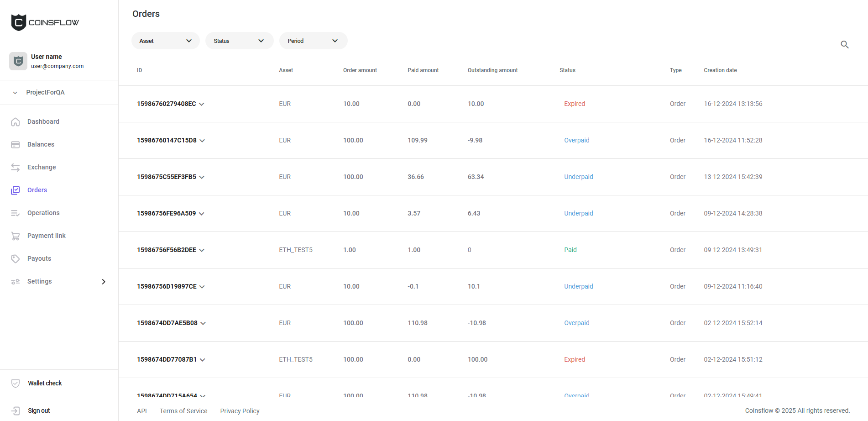Open the Status filter dropdown
868x421 pixels.
tap(239, 41)
